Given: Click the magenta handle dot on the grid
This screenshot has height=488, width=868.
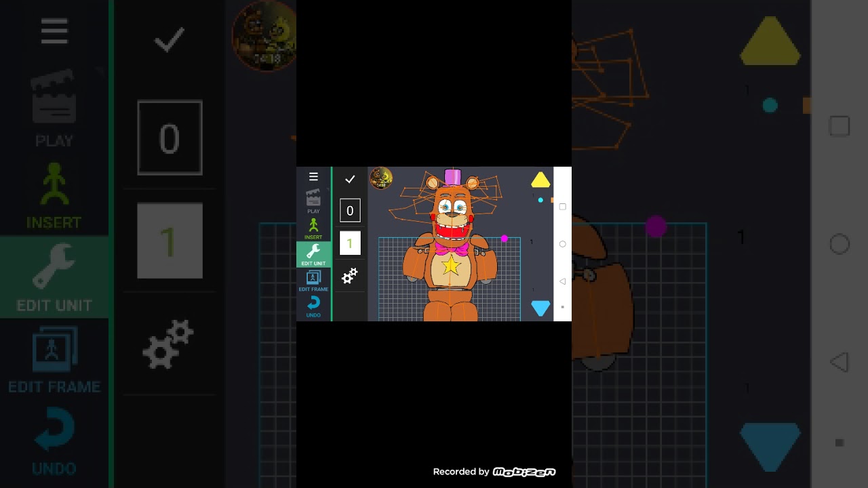Looking at the screenshot, I should (x=504, y=239).
